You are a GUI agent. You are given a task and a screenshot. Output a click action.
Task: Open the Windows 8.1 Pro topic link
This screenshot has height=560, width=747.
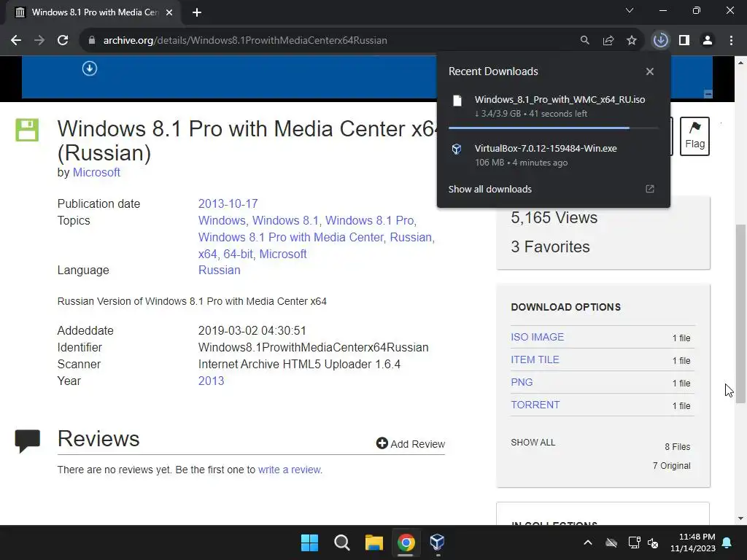(x=370, y=220)
